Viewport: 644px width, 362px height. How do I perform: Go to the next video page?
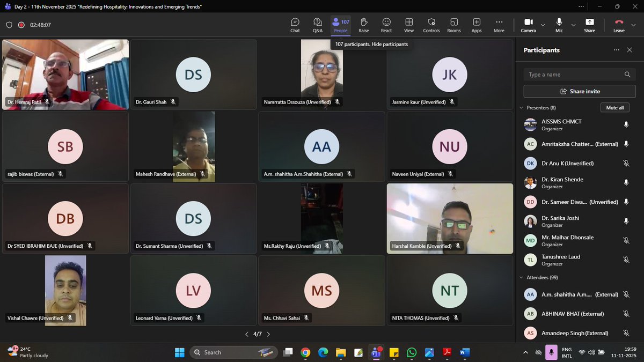[268, 334]
